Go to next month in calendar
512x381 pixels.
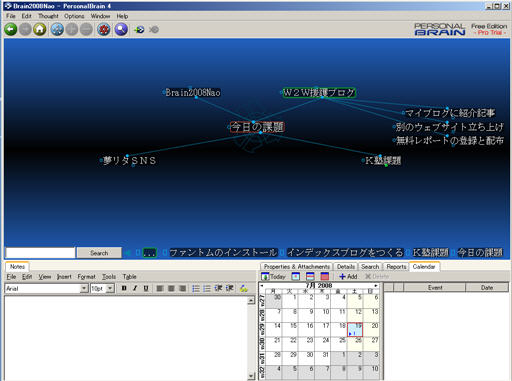coord(376,286)
